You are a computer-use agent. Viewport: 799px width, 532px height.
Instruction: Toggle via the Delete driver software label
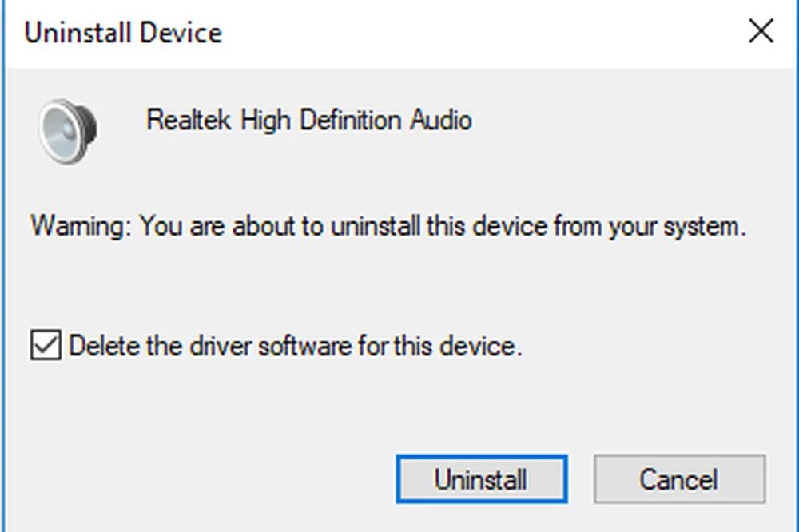coord(296,346)
